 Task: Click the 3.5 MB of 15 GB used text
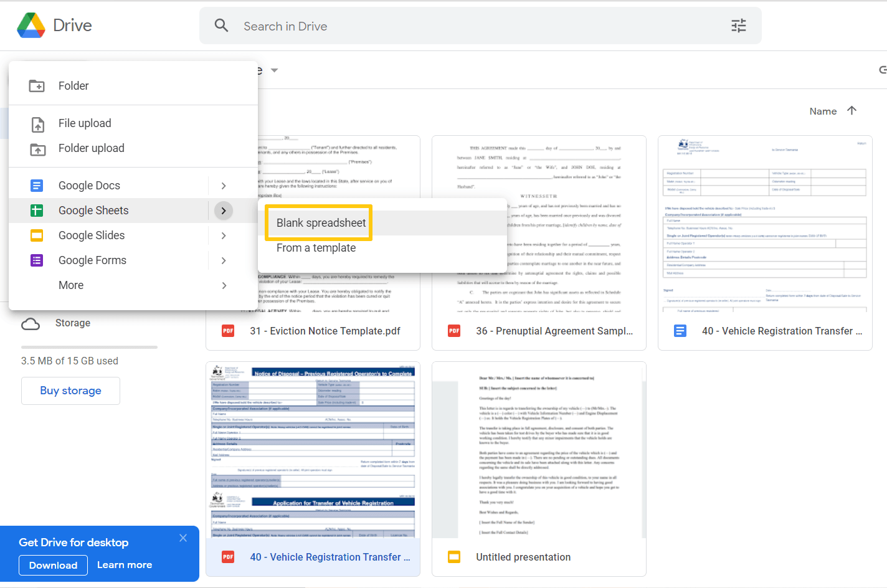click(x=70, y=361)
